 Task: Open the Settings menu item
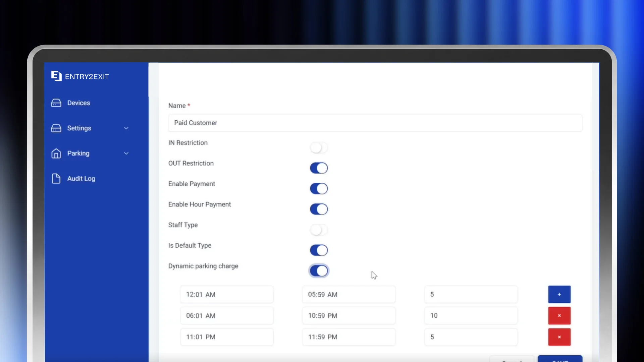pyautogui.click(x=79, y=128)
